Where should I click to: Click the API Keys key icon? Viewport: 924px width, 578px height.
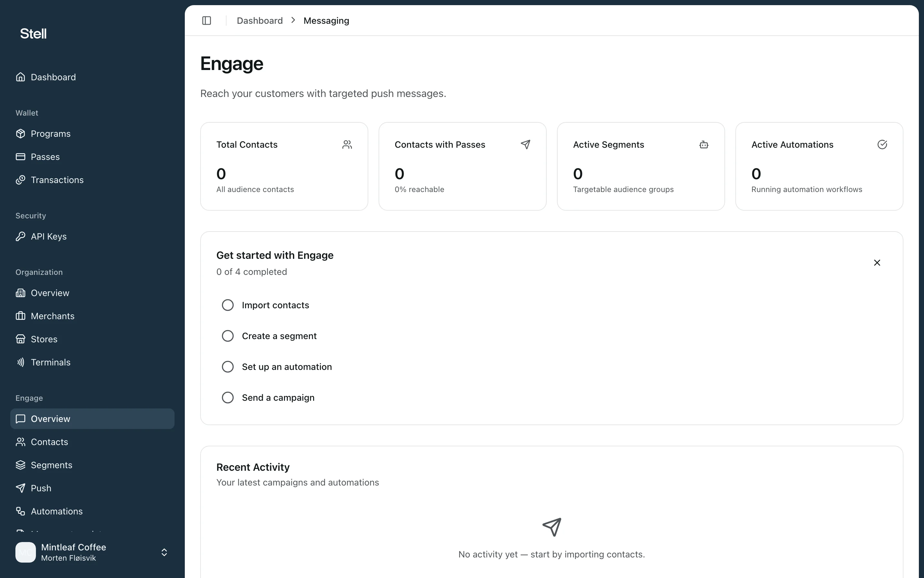[x=21, y=237]
